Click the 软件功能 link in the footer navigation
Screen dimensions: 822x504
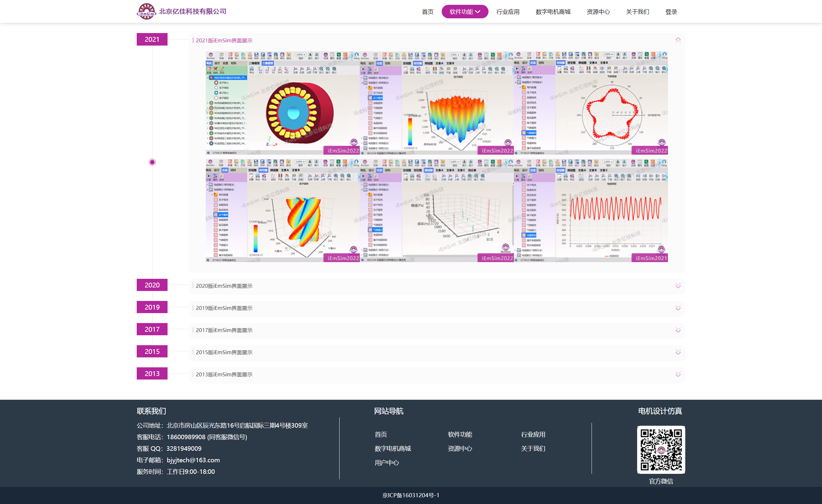coord(460,434)
